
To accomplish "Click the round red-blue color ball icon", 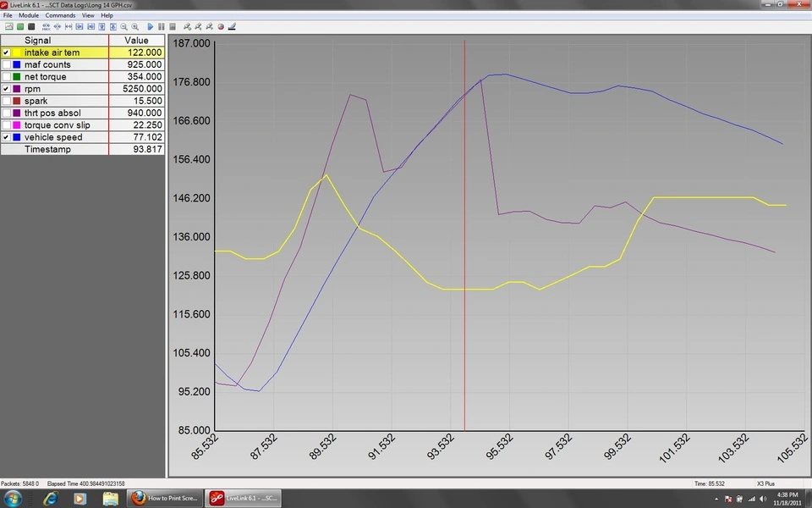I will pyautogui.click(x=221, y=26).
